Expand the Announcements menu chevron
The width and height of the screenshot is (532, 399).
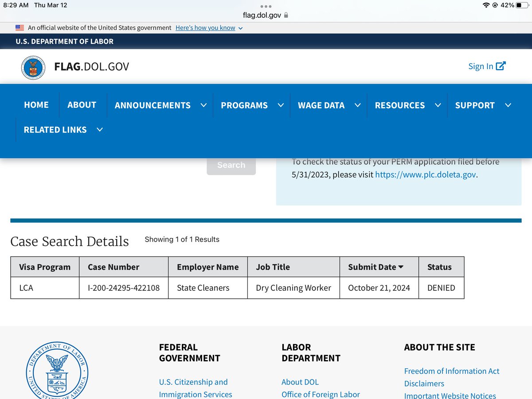click(x=203, y=105)
